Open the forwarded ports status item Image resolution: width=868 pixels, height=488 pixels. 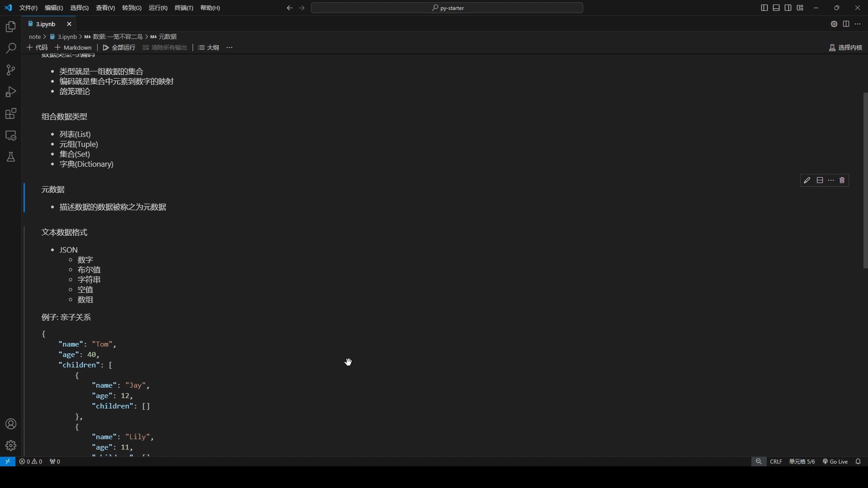(55, 461)
